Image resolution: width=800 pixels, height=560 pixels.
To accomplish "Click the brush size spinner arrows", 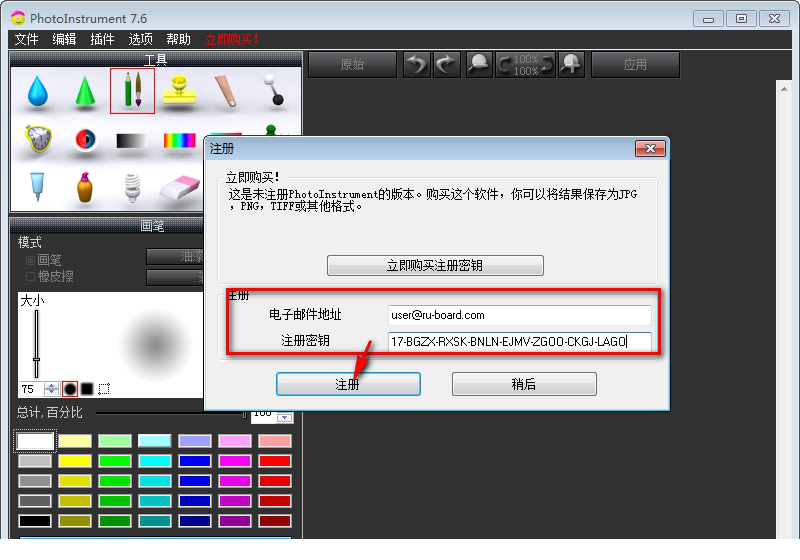I will pyautogui.click(x=52, y=389).
